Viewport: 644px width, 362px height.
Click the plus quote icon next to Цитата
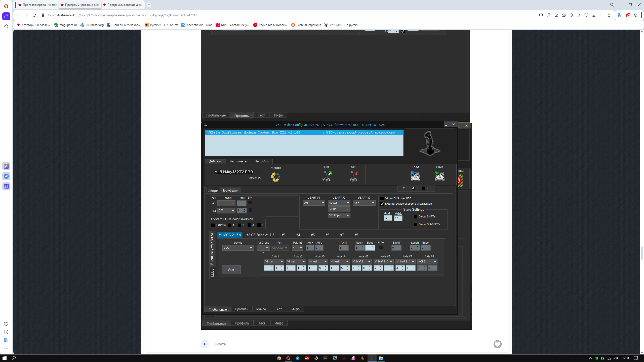[x=205, y=344]
